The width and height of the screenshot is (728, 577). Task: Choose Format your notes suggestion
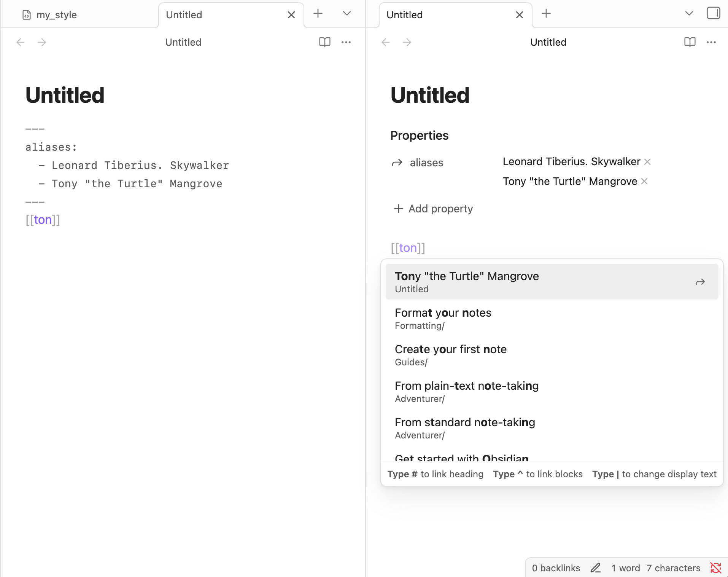pos(552,318)
